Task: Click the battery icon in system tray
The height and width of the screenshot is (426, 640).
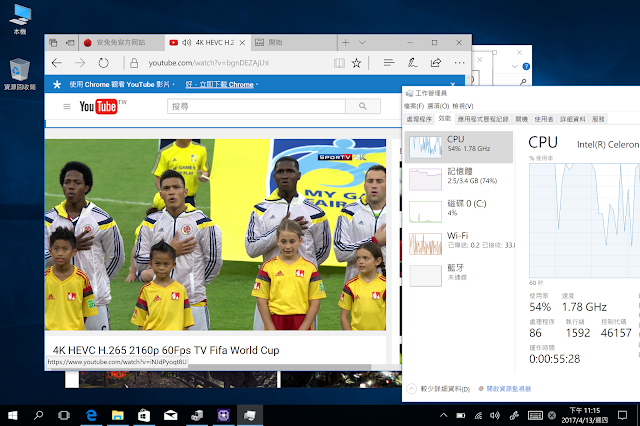Action: pos(461,415)
